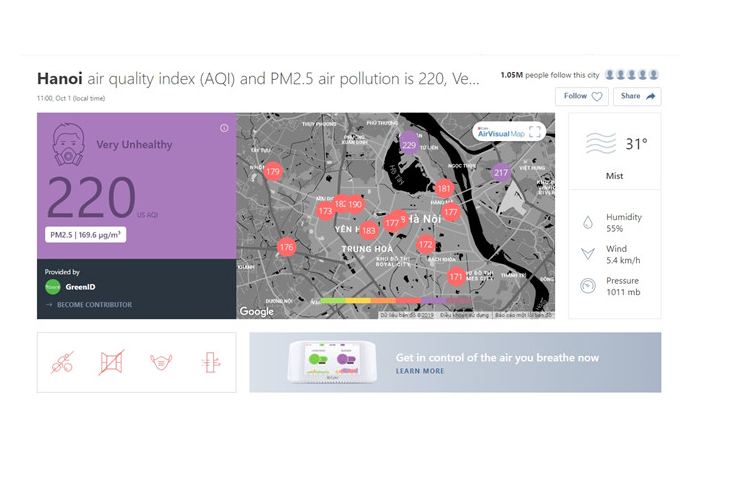750x500 pixels.
Task: Click the LEARN MORE link in banner
Action: [x=420, y=371]
